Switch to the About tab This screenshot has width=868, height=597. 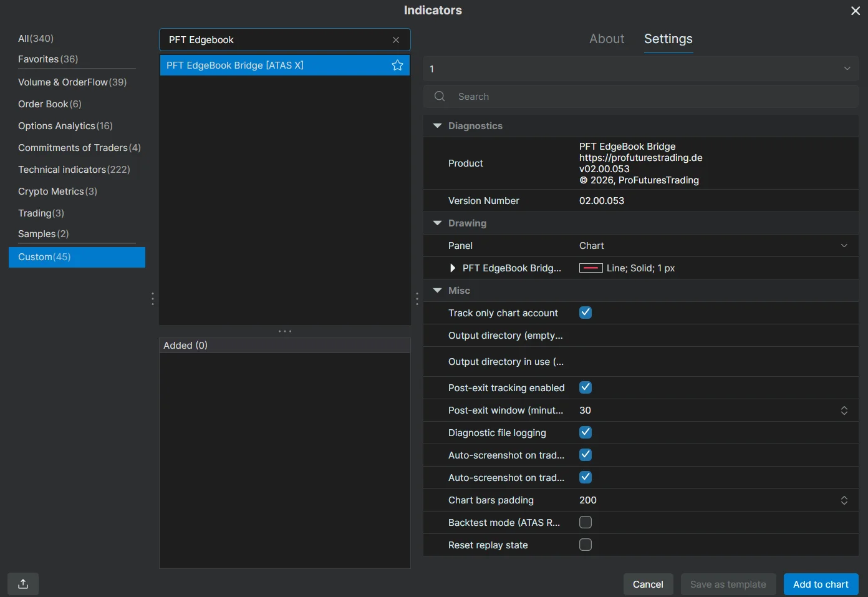click(607, 39)
